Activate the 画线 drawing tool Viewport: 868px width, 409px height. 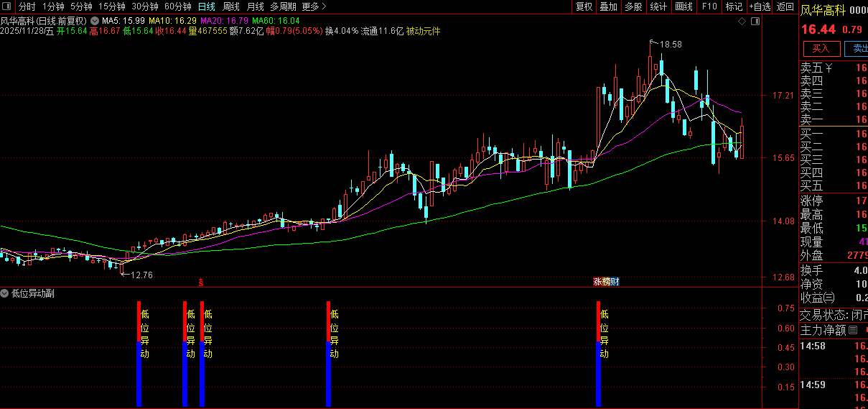coord(683,6)
